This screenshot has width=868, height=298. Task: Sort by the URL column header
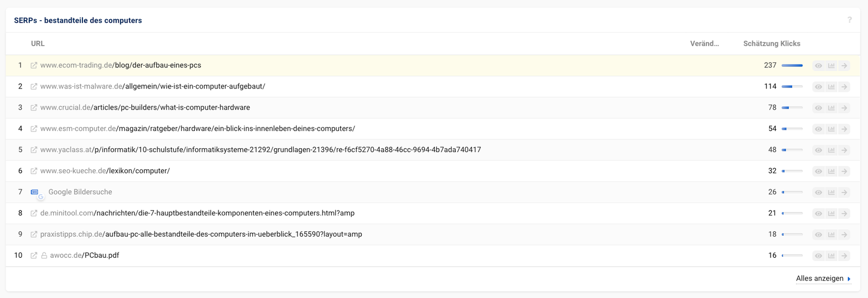point(37,43)
